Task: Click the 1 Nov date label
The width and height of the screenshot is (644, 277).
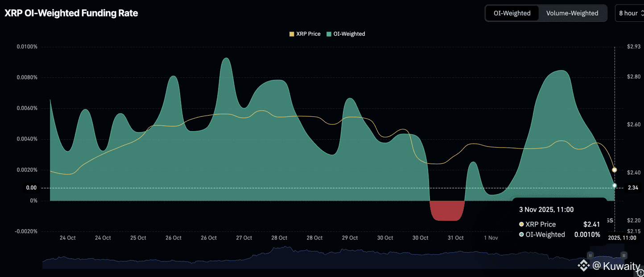Action: tap(491, 238)
